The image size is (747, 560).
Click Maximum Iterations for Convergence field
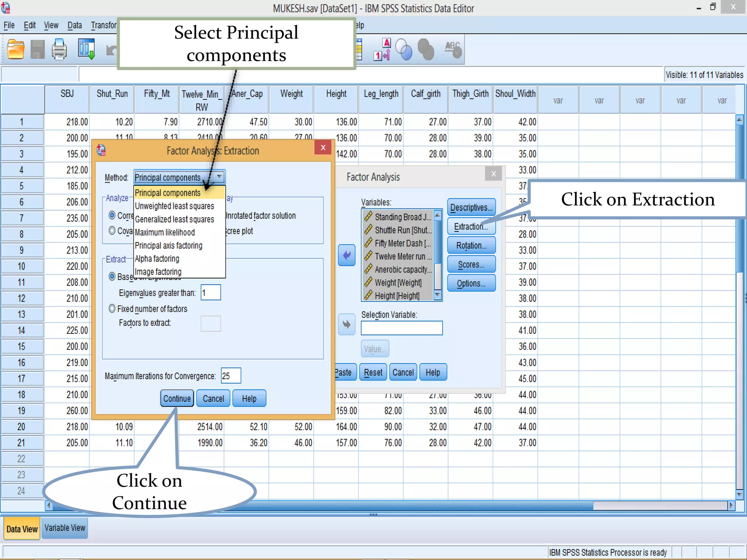tap(231, 376)
